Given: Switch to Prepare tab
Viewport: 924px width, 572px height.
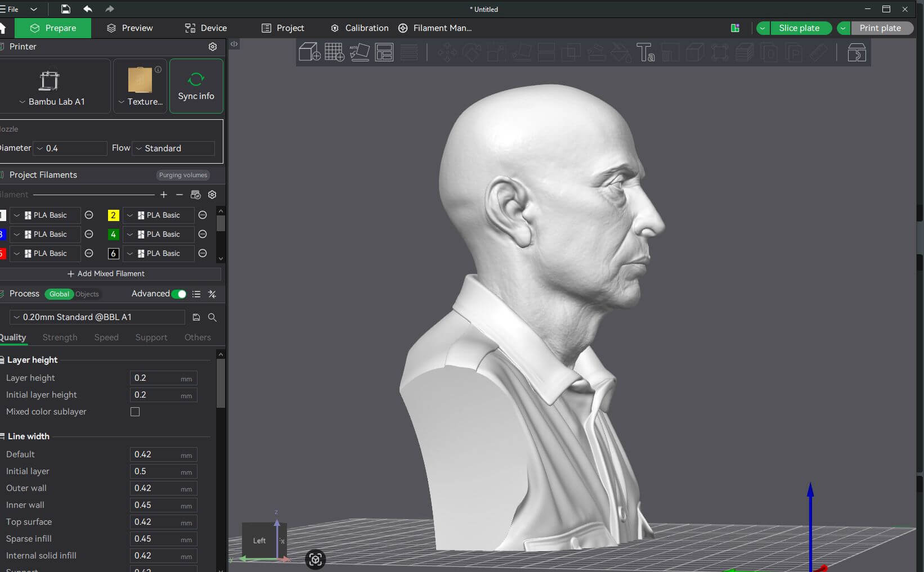Looking at the screenshot, I should coord(53,28).
